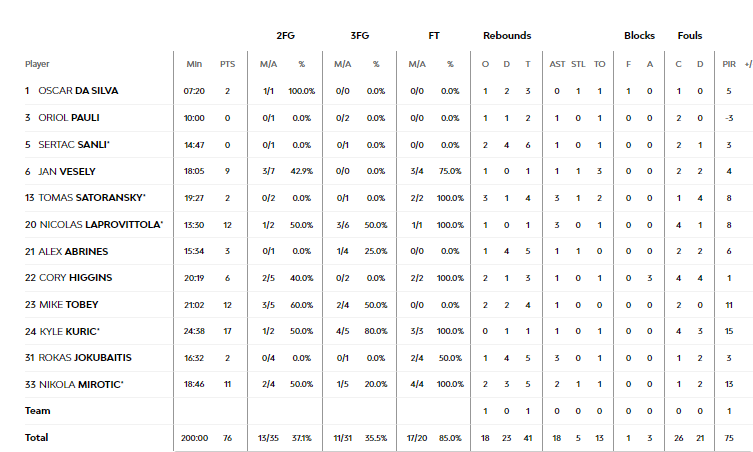The image size is (753, 452).
Task: Select the PIR column header
Action: pos(729,64)
